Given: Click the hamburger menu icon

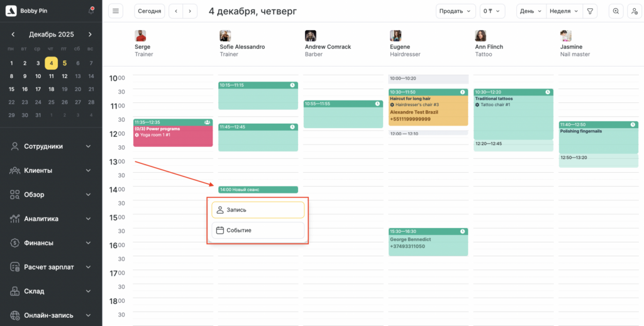Looking at the screenshot, I should pyautogui.click(x=116, y=11).
